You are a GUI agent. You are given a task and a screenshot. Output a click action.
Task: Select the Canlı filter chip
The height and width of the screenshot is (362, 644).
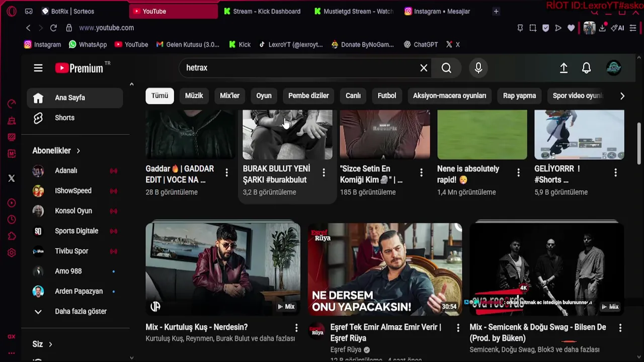click(x=353, y=96)
